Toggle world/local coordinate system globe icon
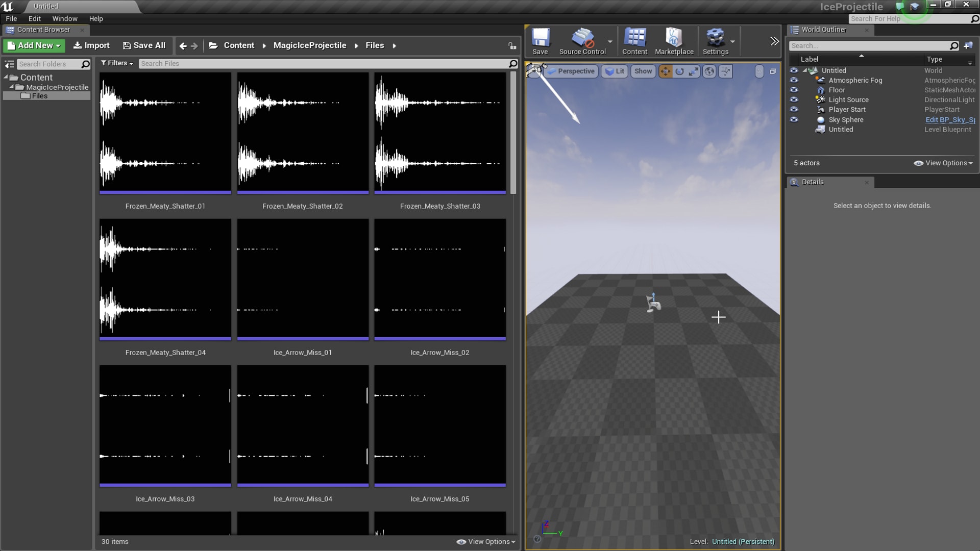 709,71
